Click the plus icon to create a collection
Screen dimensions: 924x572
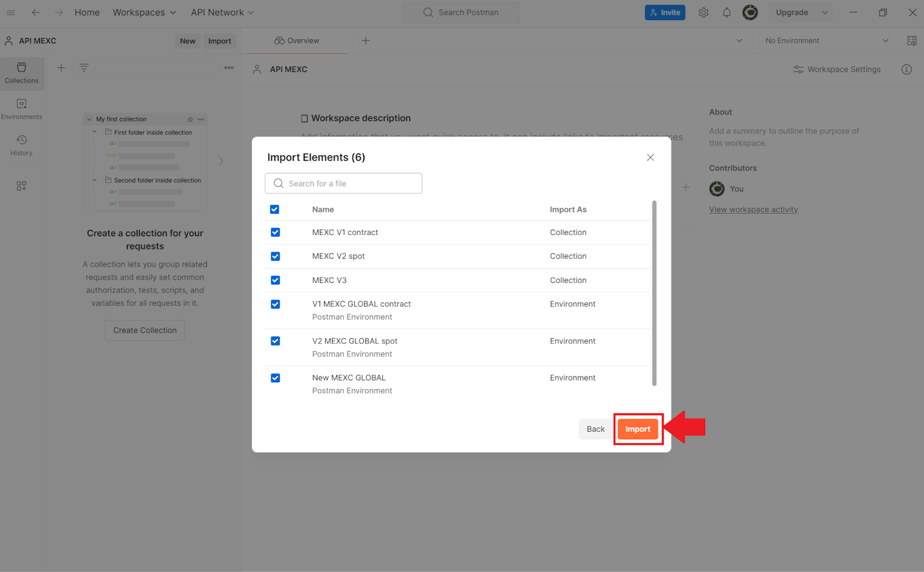61,68
